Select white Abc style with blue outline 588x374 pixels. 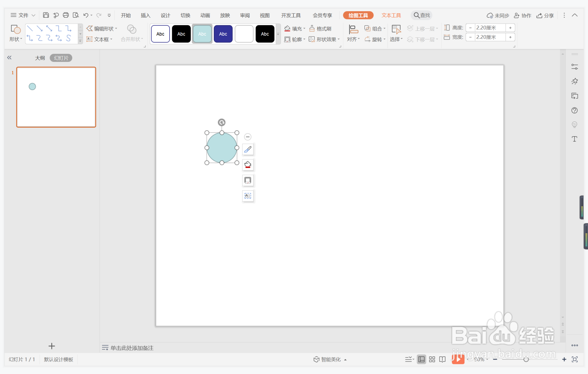click(x=160, y=34)
